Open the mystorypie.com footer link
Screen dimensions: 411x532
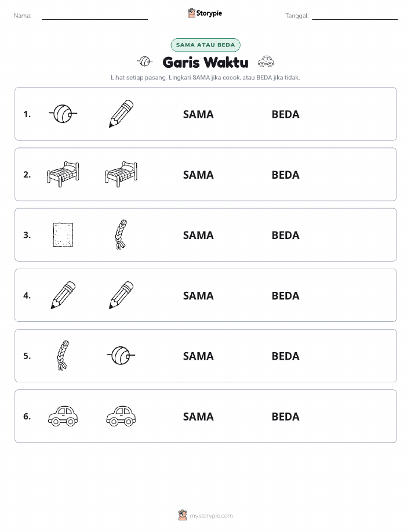tap(211, 516)
